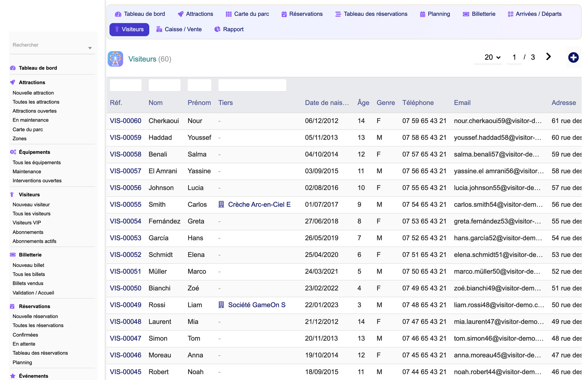The image size is (588, 380).
Task: Open Visiteurs VIP in sidebar
Action: click(27, 223)
